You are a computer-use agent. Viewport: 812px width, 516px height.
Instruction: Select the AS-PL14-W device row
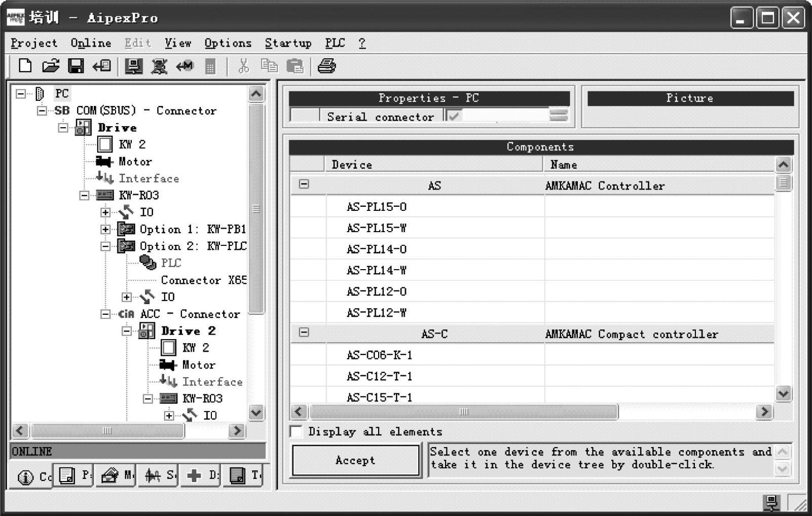(532, 270)
